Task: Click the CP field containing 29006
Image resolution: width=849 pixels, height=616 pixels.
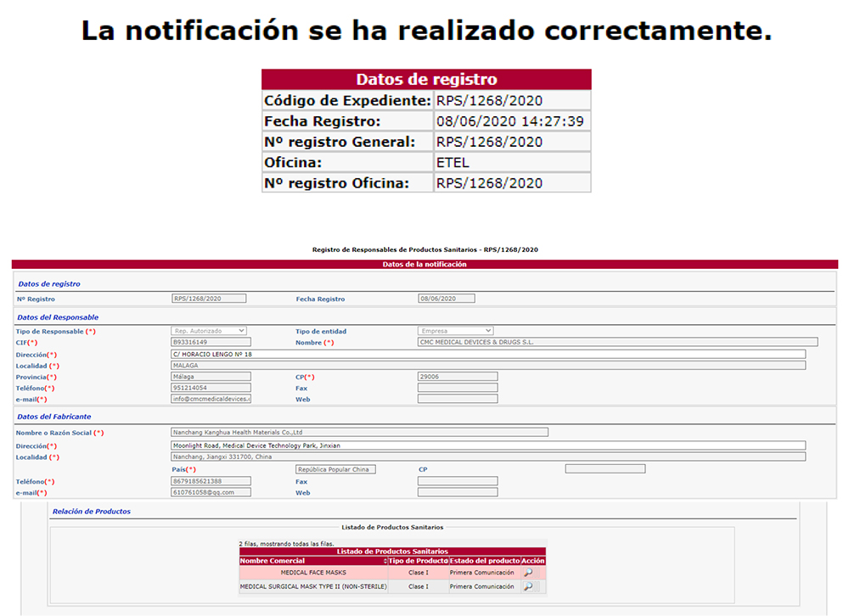Action: 458,377
